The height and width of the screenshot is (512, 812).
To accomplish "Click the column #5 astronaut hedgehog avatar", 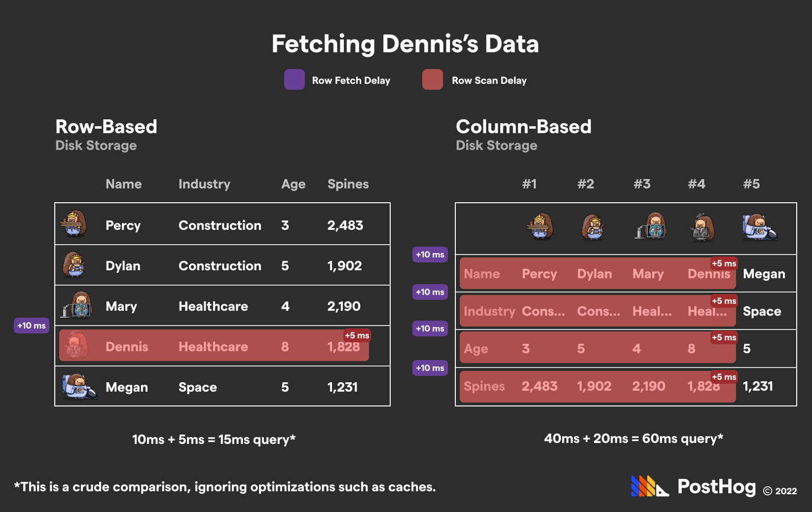I will pos(759,227).
